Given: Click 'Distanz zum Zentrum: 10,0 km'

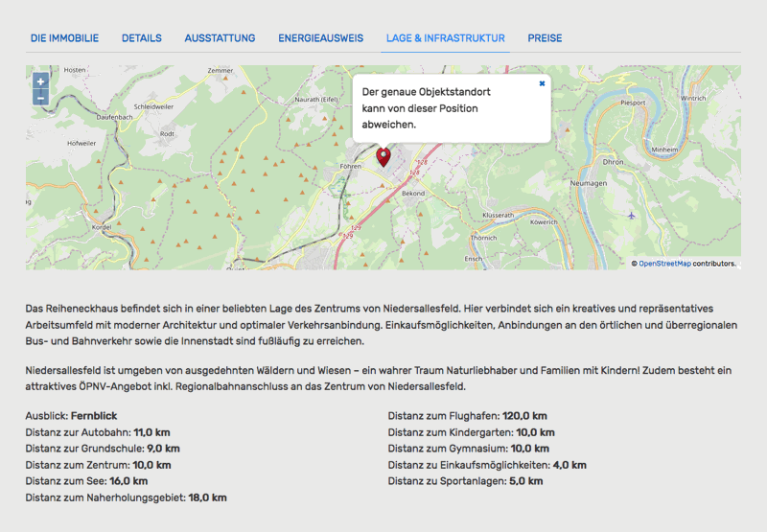Looking at the screenshot, I should [x=99, y=465].
